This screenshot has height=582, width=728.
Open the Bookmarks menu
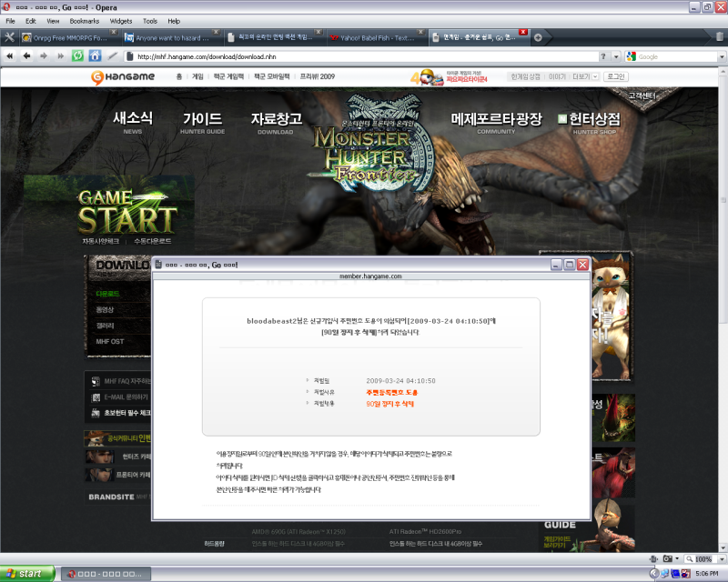(x=85, y=20)
